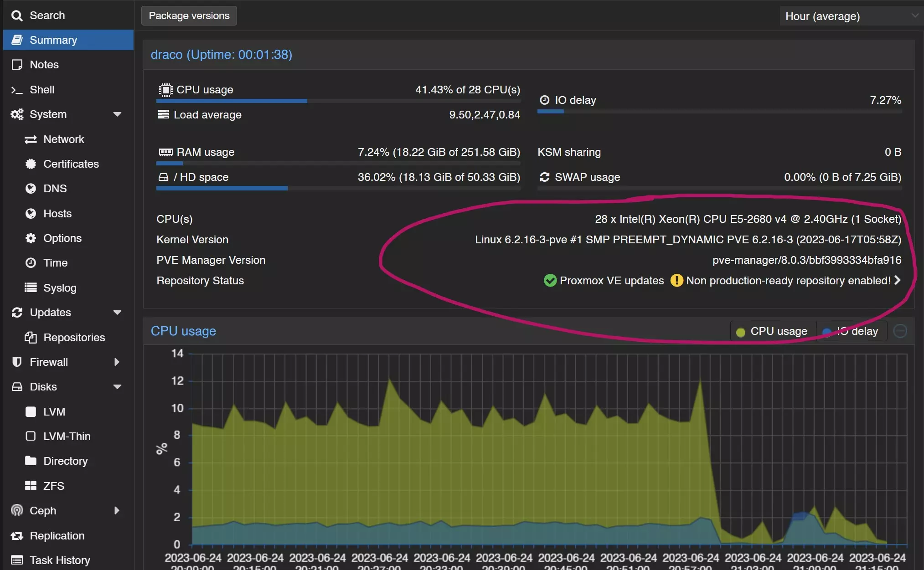Click the Ceph logo icon

click(17, 510)
